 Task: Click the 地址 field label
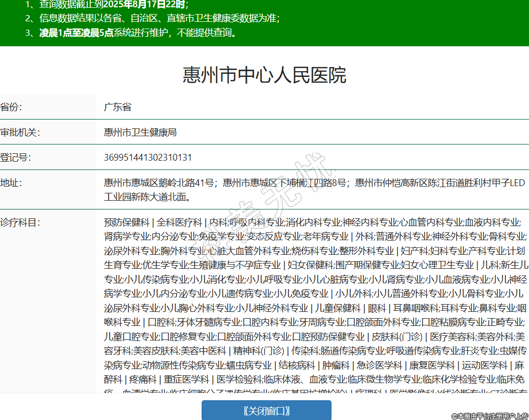pyautogui.click(x=11, y=182)
